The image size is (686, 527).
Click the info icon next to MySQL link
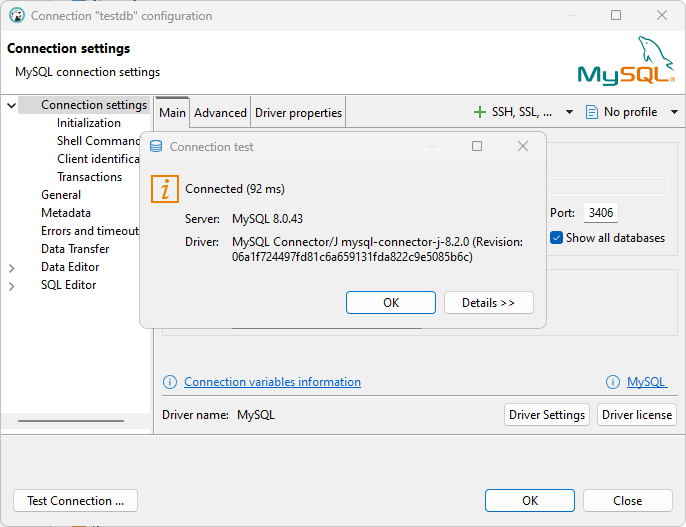click(613, 382)
